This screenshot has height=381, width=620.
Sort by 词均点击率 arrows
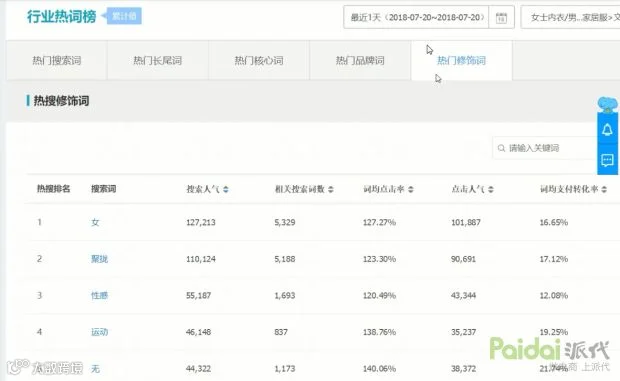point(411,189)
